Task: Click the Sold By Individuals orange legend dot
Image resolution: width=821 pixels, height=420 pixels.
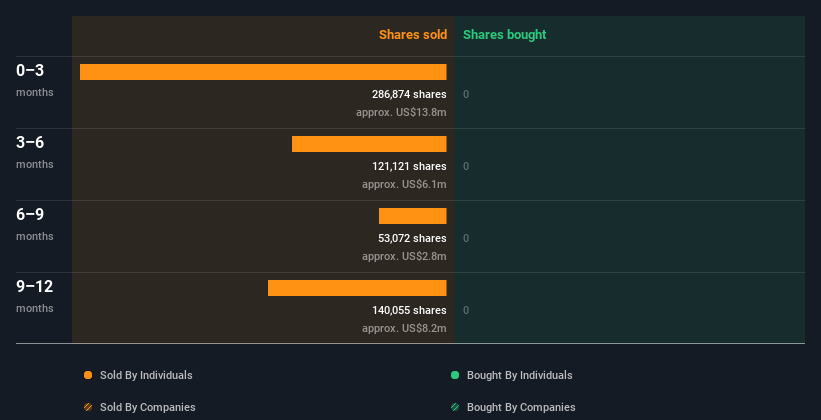Action: pos(88,375)
